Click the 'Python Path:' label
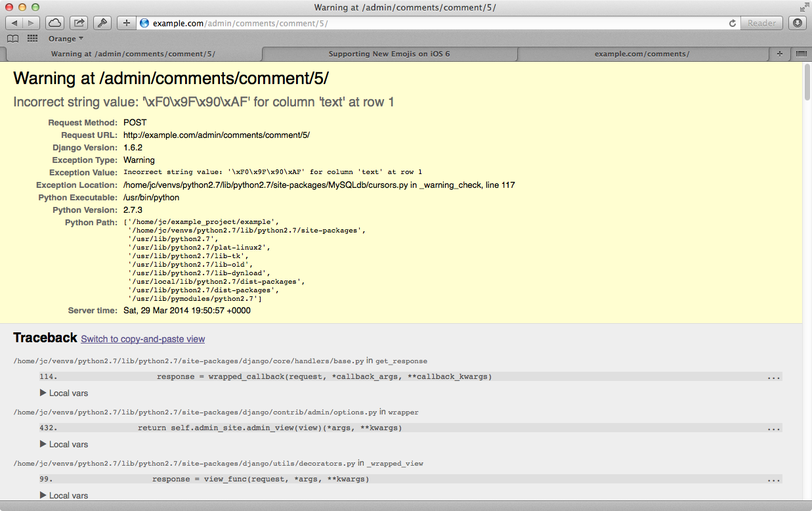 pos(91,223)
